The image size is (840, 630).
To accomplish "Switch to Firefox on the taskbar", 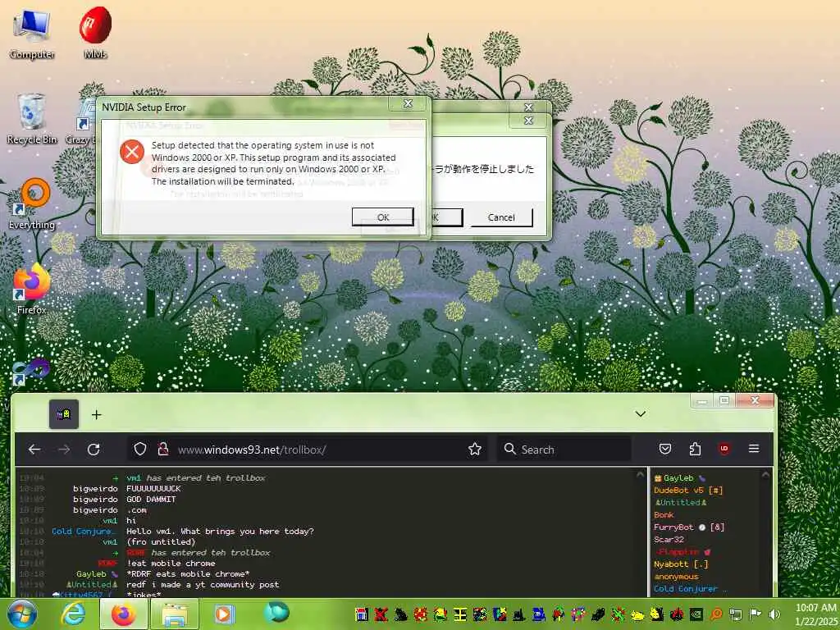I will pyautogui.click(x=123, y=614).
